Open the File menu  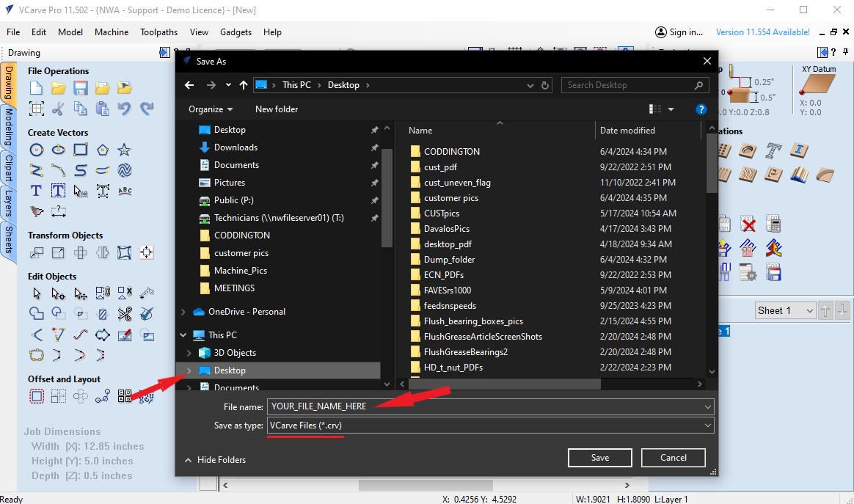pos(13,32)
